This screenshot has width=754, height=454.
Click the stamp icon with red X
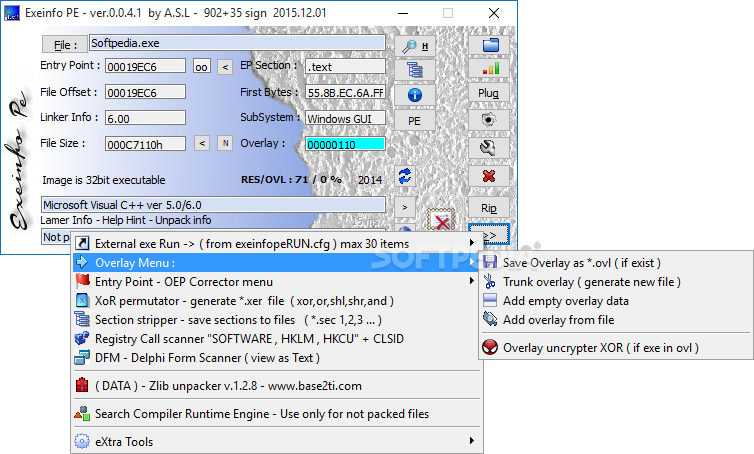441,220
